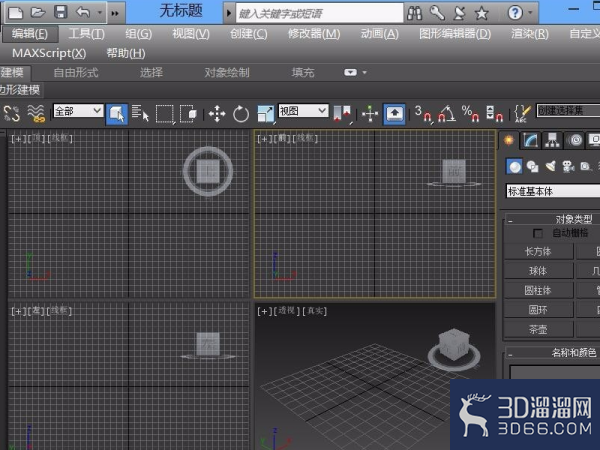Select the Lights category icon
The image size is (600, 450).
coord(551,166)
